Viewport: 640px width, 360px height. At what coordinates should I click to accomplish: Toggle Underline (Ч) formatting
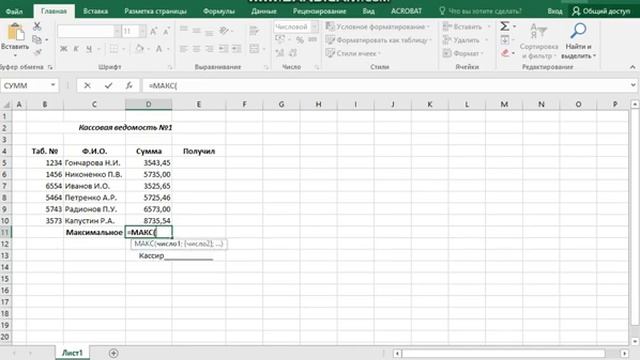(x=89, y=49)
